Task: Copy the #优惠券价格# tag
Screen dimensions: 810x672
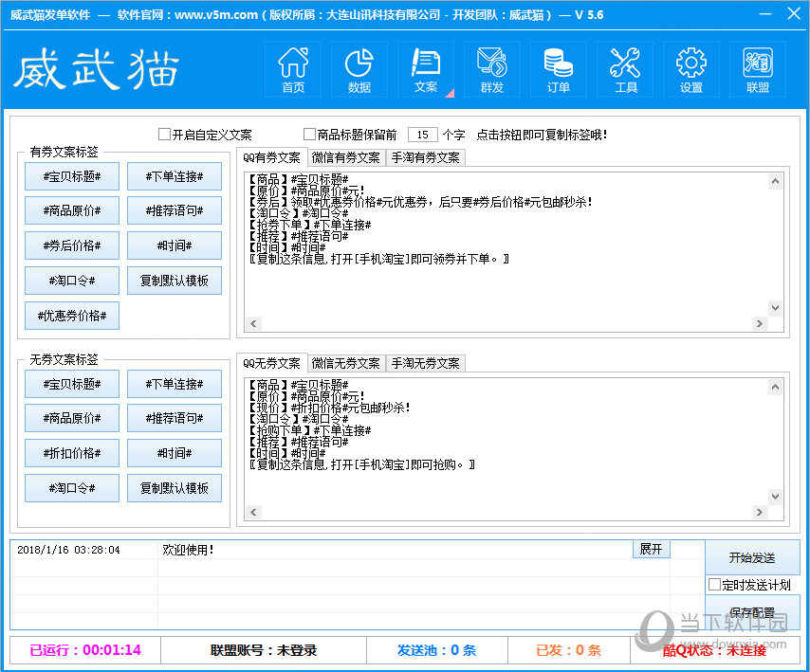Action: pos(72,316)
